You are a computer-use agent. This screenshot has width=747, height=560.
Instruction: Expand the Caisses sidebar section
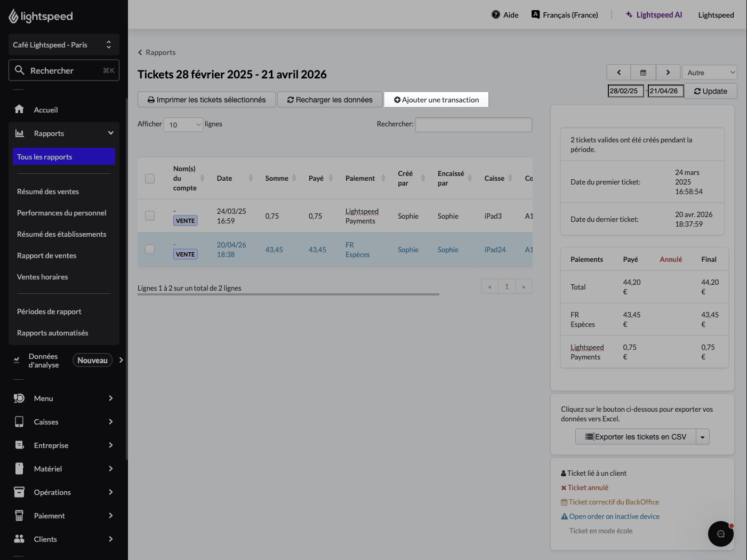tap(111, 422)
